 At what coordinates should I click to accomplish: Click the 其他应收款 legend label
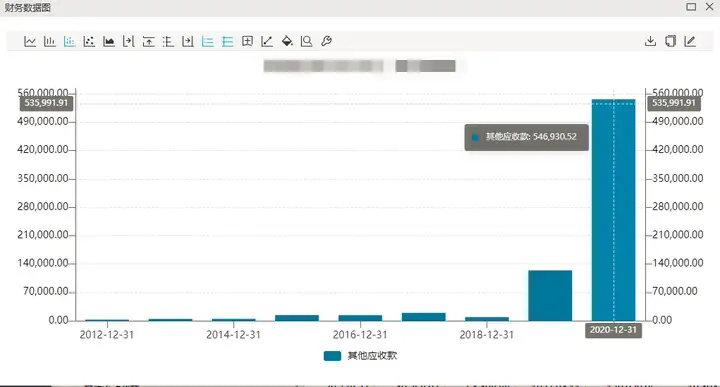[x=372, y=356]
